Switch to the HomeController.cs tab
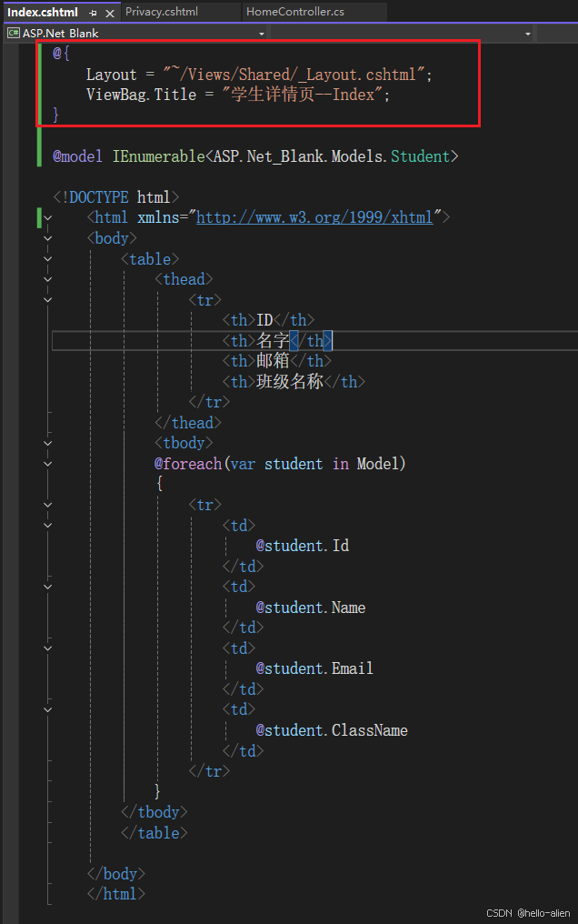The width and height of the screenshot is (578, 924). [x=295, y=12]
